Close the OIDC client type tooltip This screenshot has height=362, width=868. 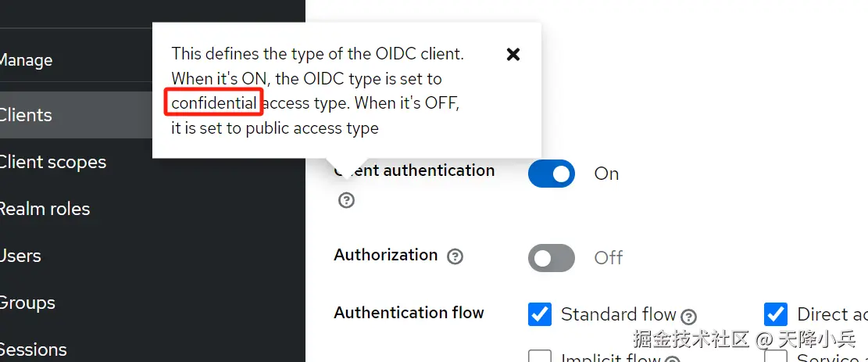point(513,54)
